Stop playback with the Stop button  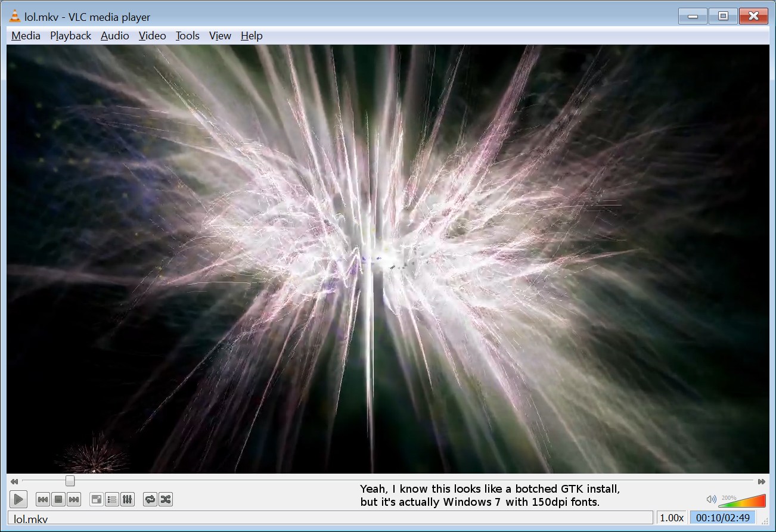(58, 499)
